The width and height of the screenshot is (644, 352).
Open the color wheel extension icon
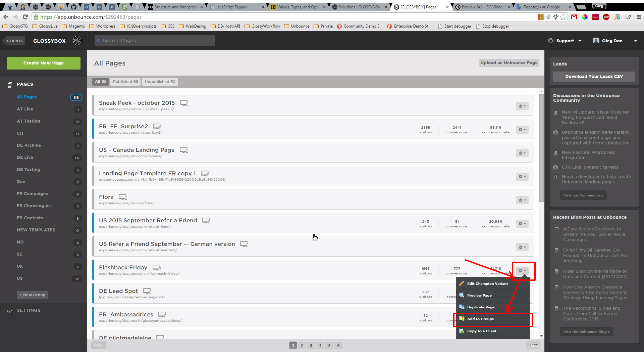(585, 17)
